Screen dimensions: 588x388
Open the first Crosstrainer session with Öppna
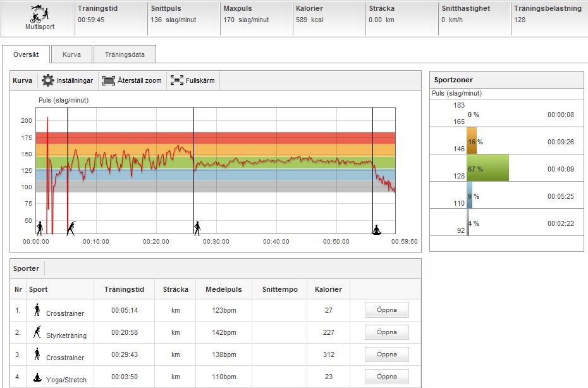tap(386, 310)
